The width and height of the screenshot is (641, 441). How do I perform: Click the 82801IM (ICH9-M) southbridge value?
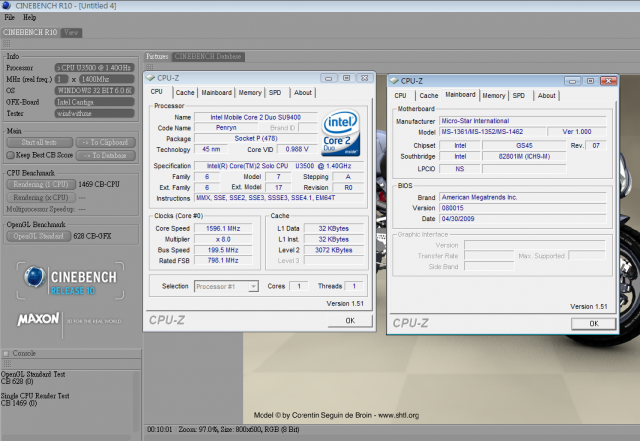click(524, 157)
